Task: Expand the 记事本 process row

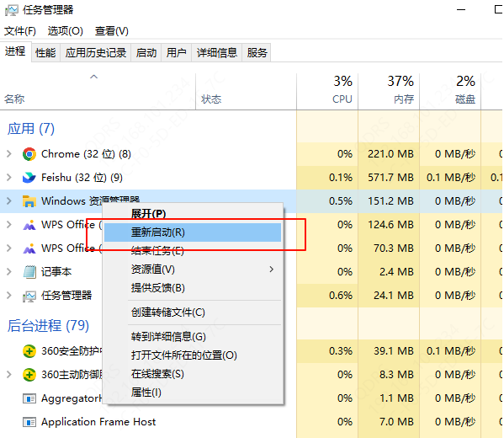Action: click(x=9, y=272)
